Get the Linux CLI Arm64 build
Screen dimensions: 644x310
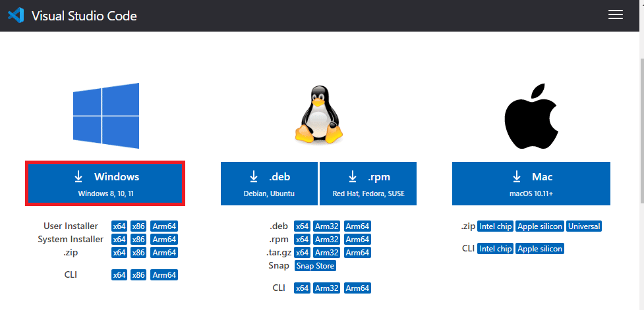point(357,288)
